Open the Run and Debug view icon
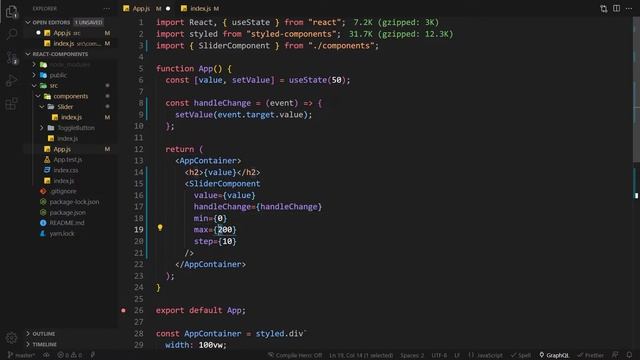 click(12, 80)
